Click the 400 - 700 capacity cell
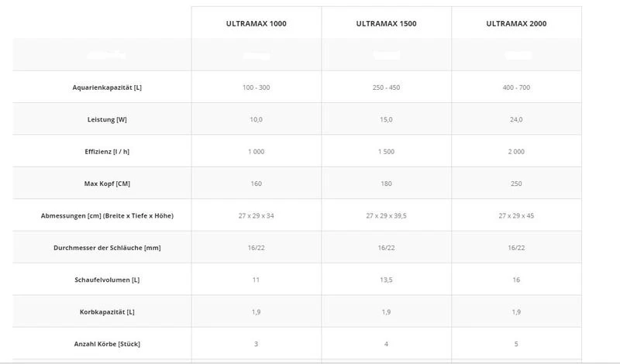This screenshot has width=620, height=364. [516, 88]
